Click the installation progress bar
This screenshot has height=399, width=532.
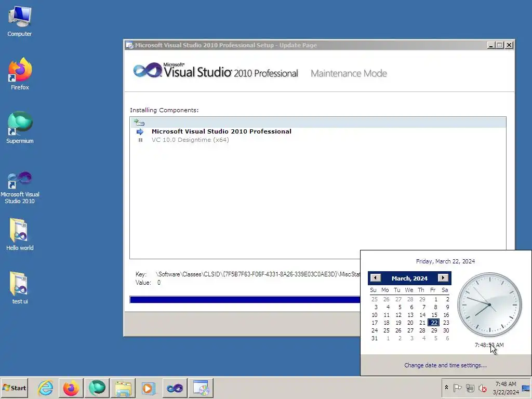[245, 299]
